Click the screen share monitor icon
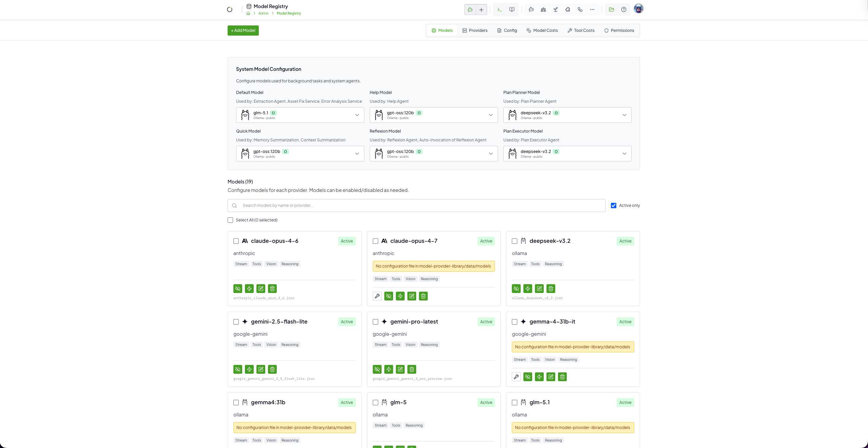Image resolution: width=868 pixels, height=448 pixels. click(512, 9)
